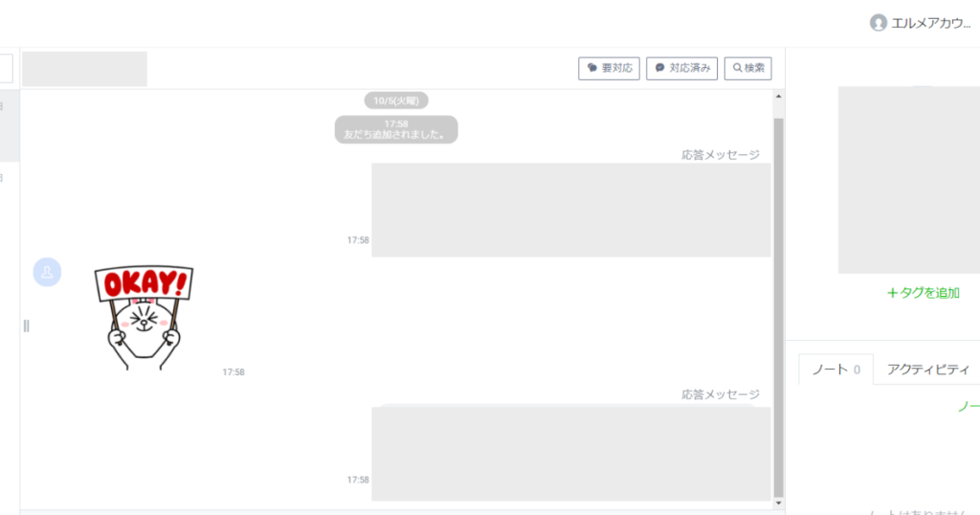The width and height of the screenshot is (980, 515).
Task: Switch to the アクティビティ tab
Action: click(928, 369)
